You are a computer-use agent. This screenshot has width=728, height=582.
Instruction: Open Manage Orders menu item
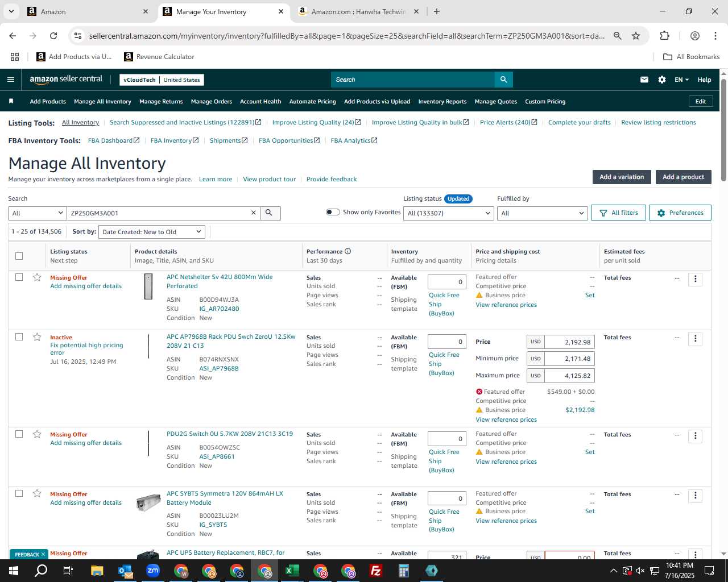(212, 101)
